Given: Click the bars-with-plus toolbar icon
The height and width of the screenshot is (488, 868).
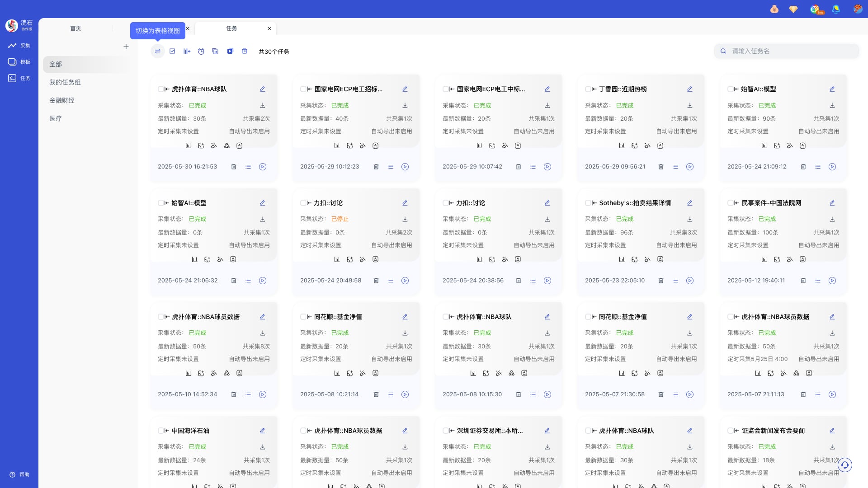Looking at the screenshot, I should [187, 52].
